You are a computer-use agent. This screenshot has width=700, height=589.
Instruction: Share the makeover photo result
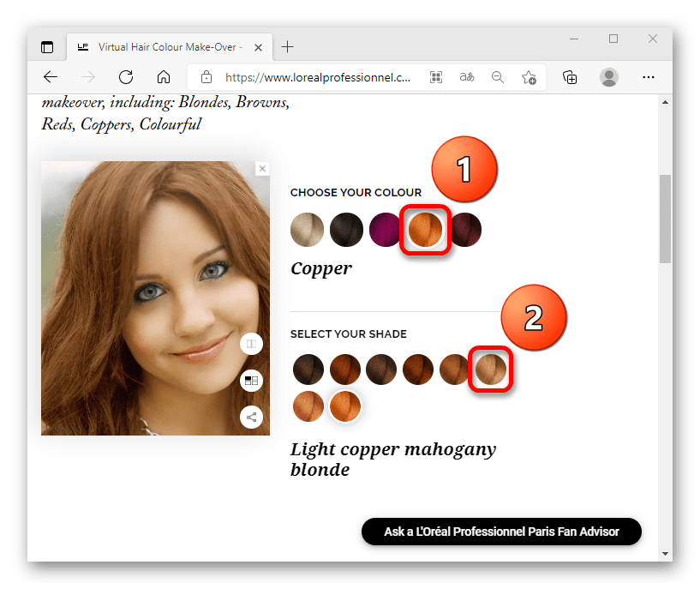pyautogui.click(x=251, y=417)
